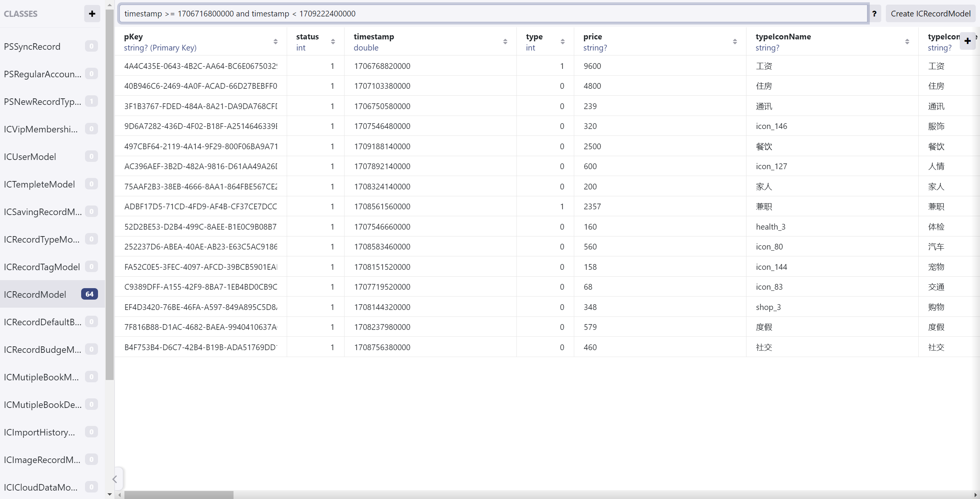Collapse the sidebar with the chevron arrow
Viewport: 980px width, 499px height.
pyautogui.click(x=115, y=479)
